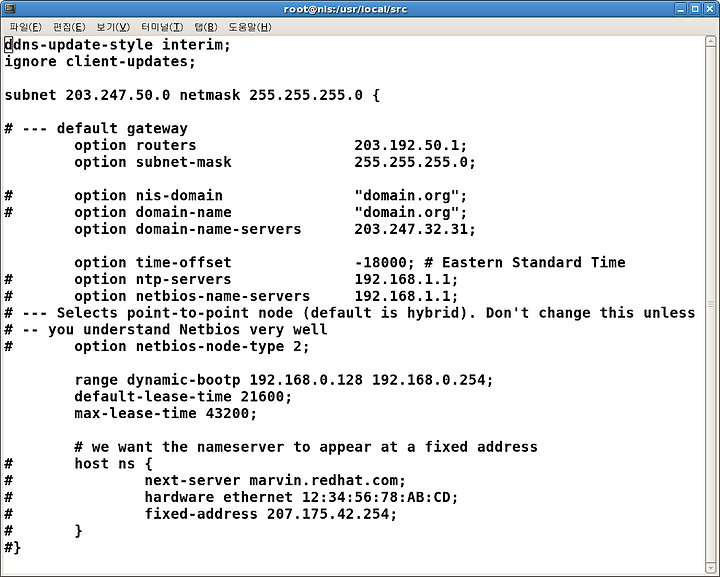The width and height of the screenshot is (720, 577).
Task: Open the 탭(B) menu
Action: coord(206,27)
